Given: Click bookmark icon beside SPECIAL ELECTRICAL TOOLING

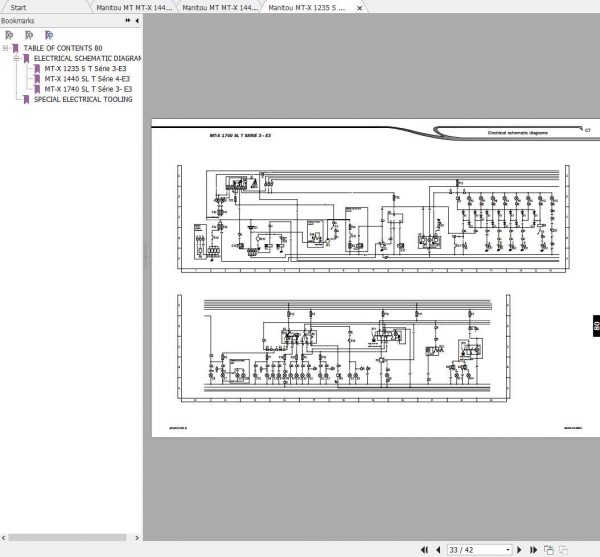Looking at the screenshot, I should (x=26, y=99).
